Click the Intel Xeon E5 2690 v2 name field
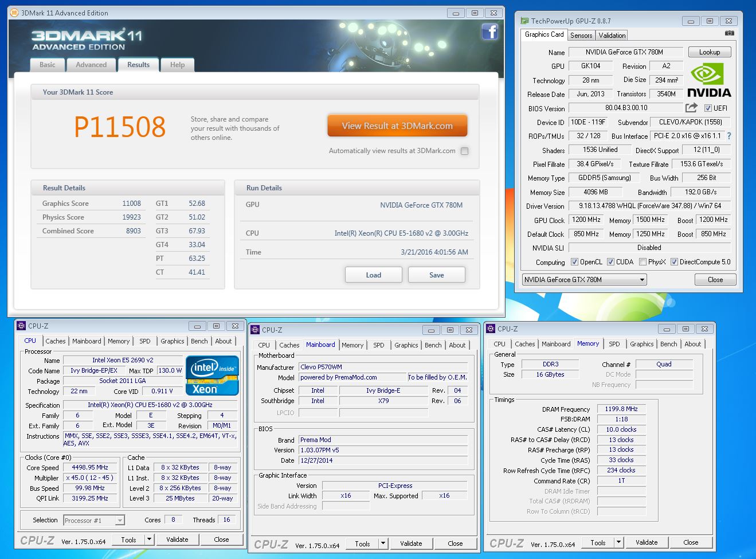The width and height of the screenshot is (756, 559). pyautogui.click(x=123, y=360)
